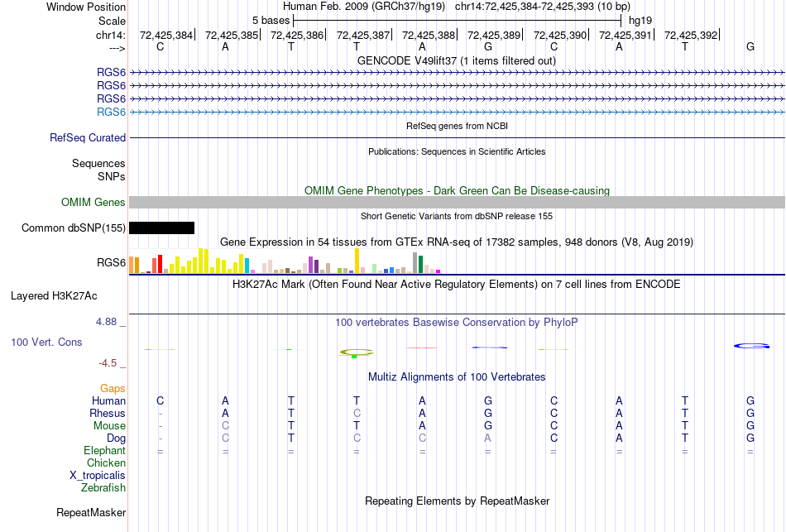Click the dark green bar in GTEx chart
The image size is (786, 532).
click(x=420, y=264)
